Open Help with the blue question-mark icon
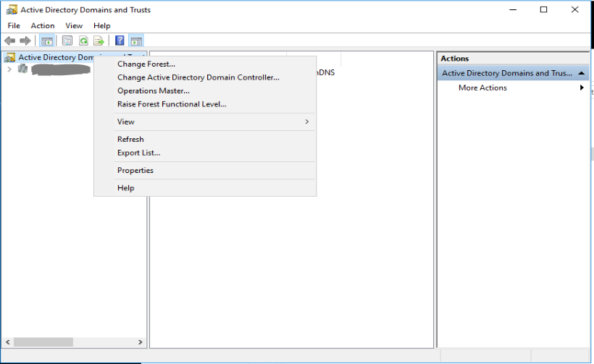This screenshot has height=364, width=594. click(120, 41)
